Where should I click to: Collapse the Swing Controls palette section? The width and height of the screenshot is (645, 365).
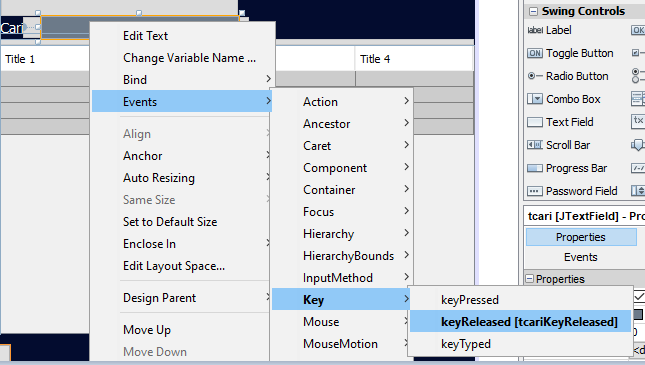pyautogui.click(x=533, y=12)
